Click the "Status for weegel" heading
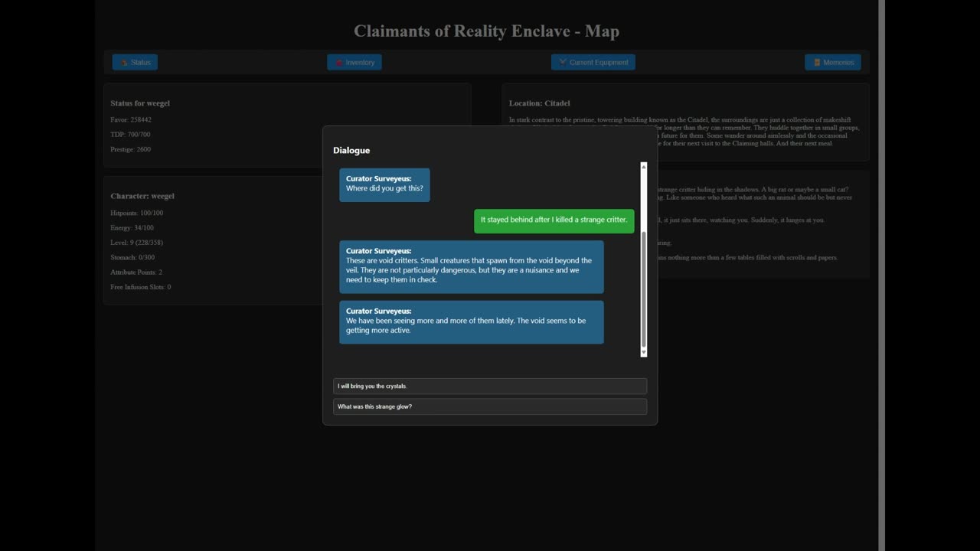980x551 pixels. click(140, 103)
